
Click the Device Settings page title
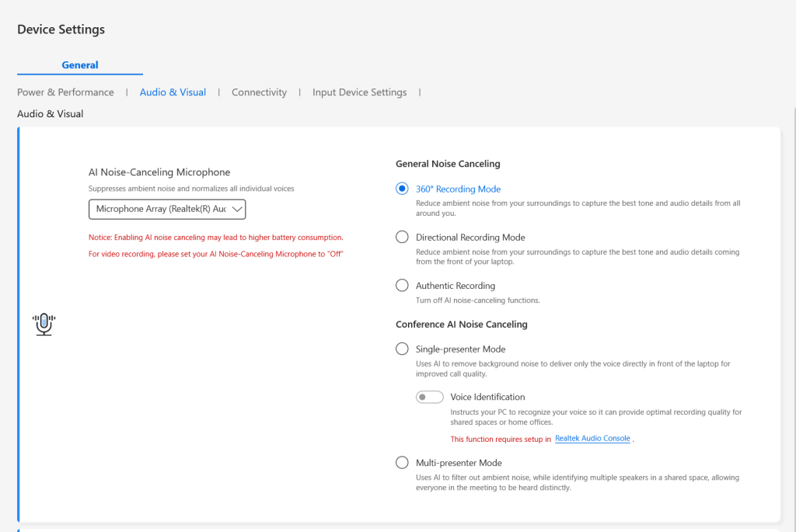click(61, 30)
